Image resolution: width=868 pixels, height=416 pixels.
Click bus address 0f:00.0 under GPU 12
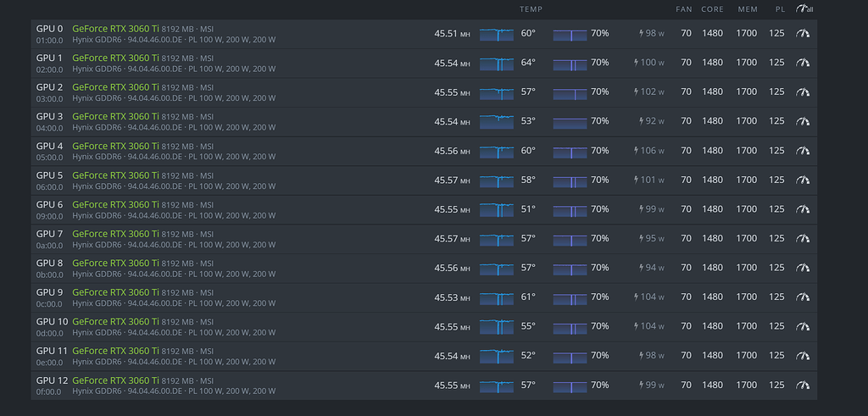(x=48, y=392)
